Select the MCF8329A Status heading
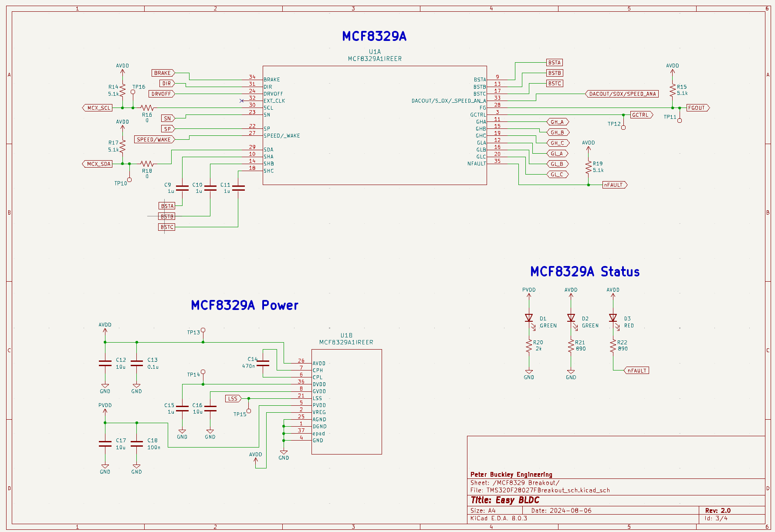The height and width of the screenshot is (532, 775). (585, 272)
